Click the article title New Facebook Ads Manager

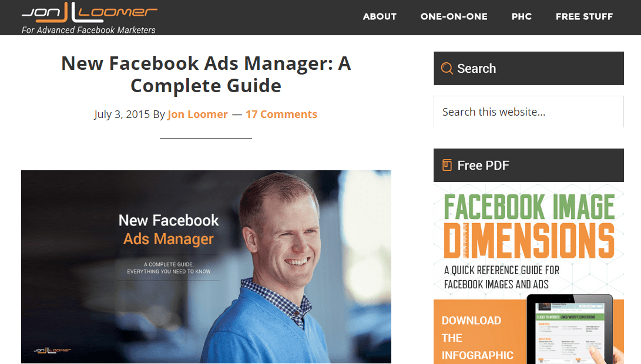tap(206, 75)
